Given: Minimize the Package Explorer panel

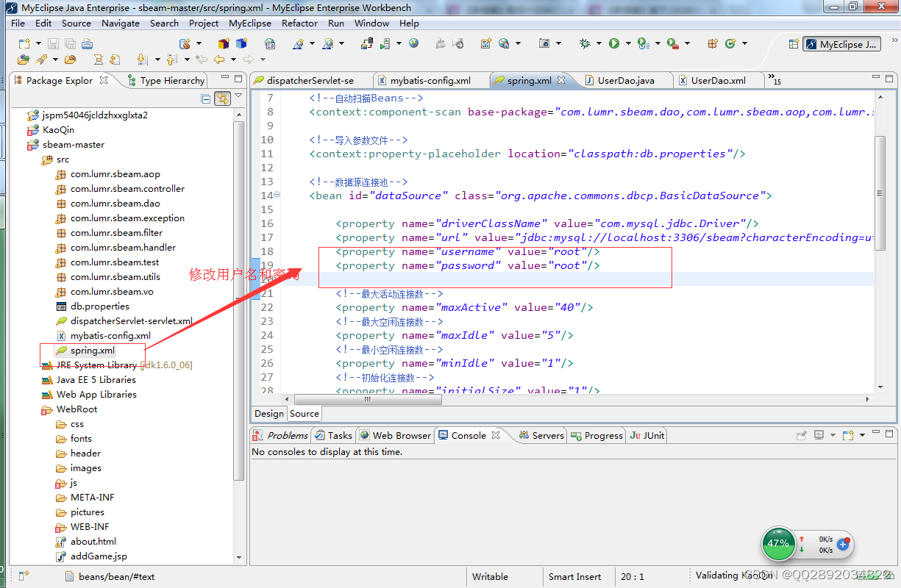Looking at the screenshot, I should click(x=225, y=78).
